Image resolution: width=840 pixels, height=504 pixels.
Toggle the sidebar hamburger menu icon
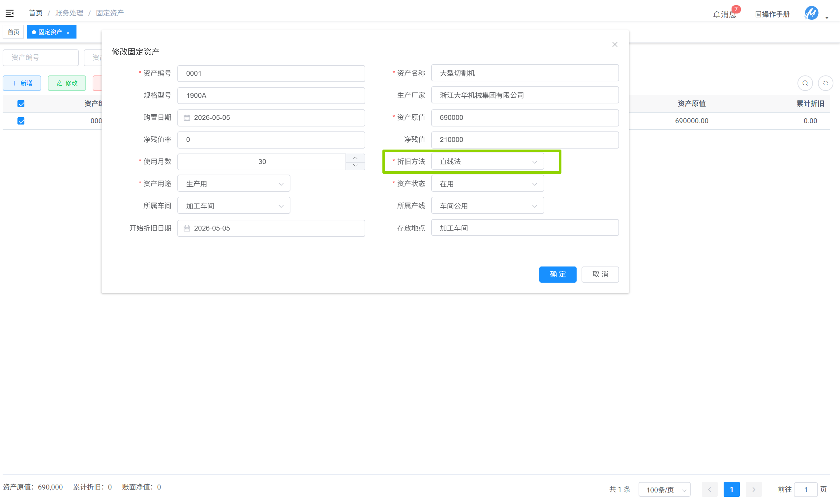[10, 13]
